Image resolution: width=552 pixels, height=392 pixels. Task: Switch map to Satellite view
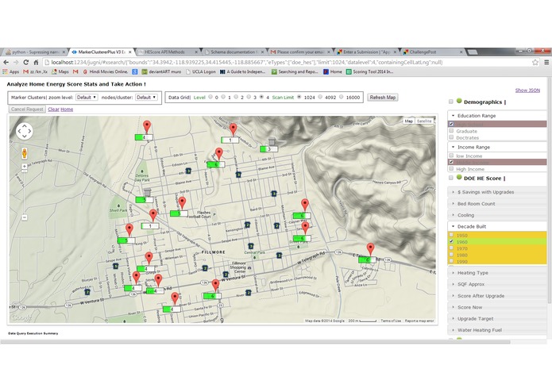coord(424,121)
